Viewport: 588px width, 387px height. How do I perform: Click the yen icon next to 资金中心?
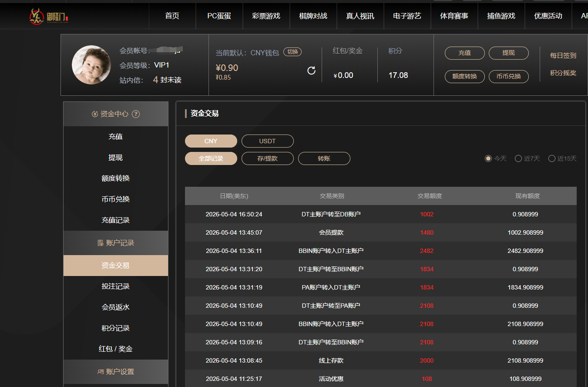[x=95, y=114]
